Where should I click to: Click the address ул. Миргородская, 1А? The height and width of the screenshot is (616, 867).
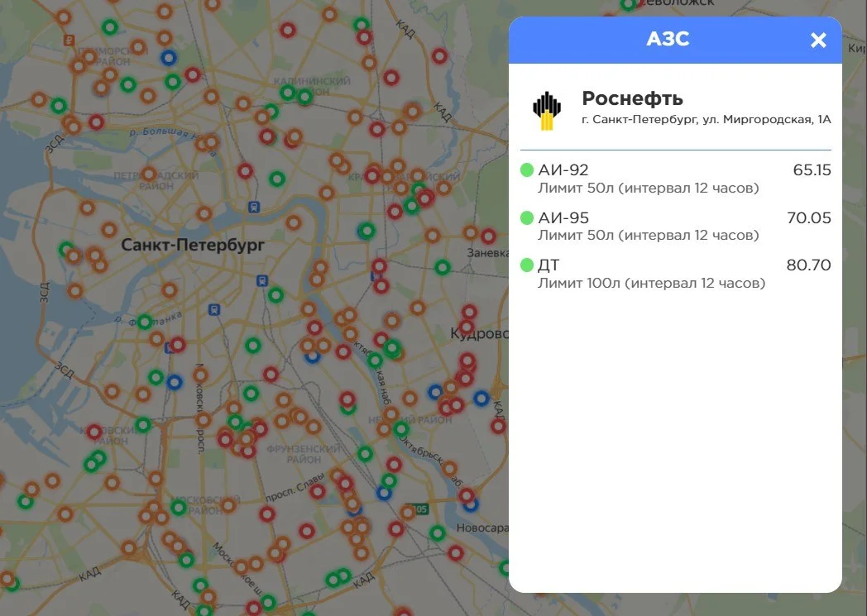pos(766,119)
